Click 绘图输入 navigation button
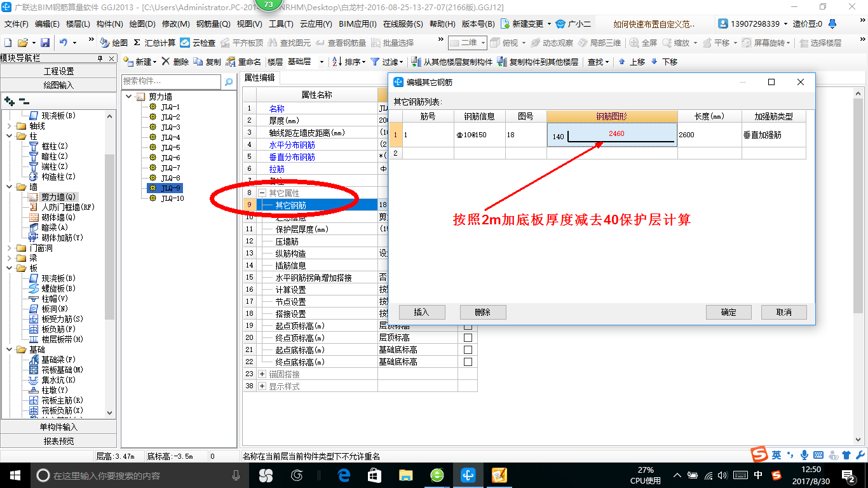The height and width of the screenshot is (488, 868). click(58, 85)
